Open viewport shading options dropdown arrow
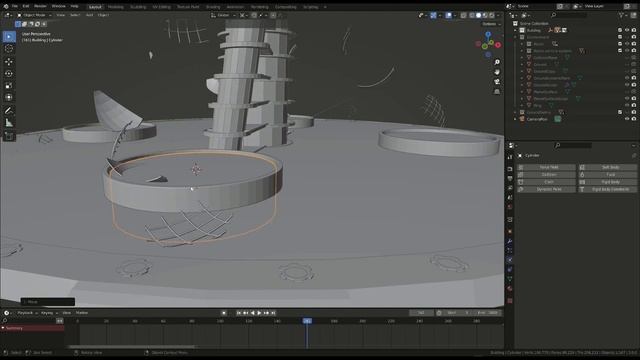 coord(498,15)
